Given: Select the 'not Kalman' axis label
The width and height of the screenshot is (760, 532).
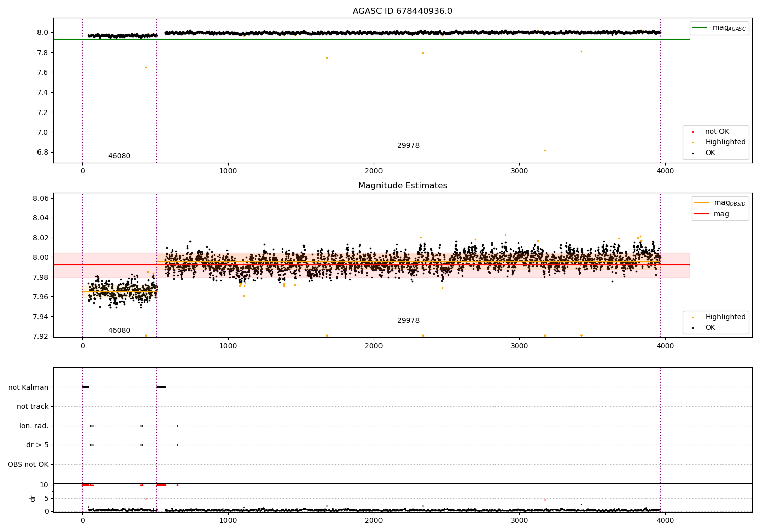Looking at the screenshot, I should point(28,387).
